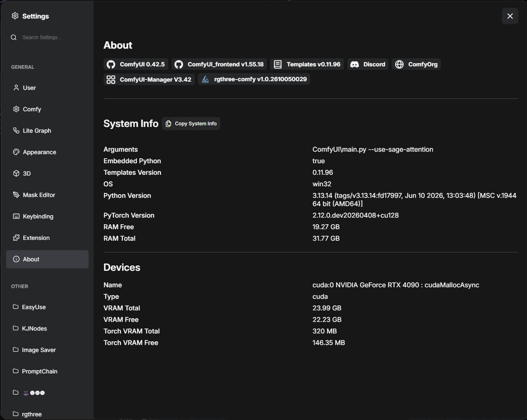This screenshot has width=527, height=420.
Task: Click the Mask Editor brush icon
Action: [x=16, y=195]
